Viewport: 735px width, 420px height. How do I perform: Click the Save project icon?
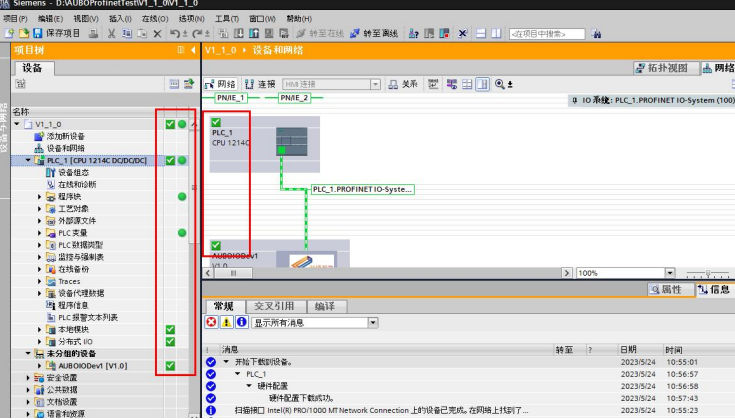pos(38,33)
